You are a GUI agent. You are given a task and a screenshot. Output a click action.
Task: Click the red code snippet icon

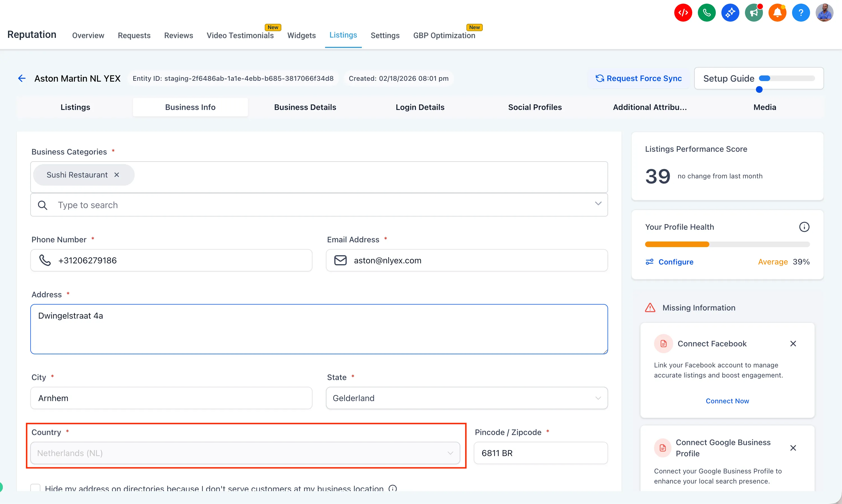(683, 13)
